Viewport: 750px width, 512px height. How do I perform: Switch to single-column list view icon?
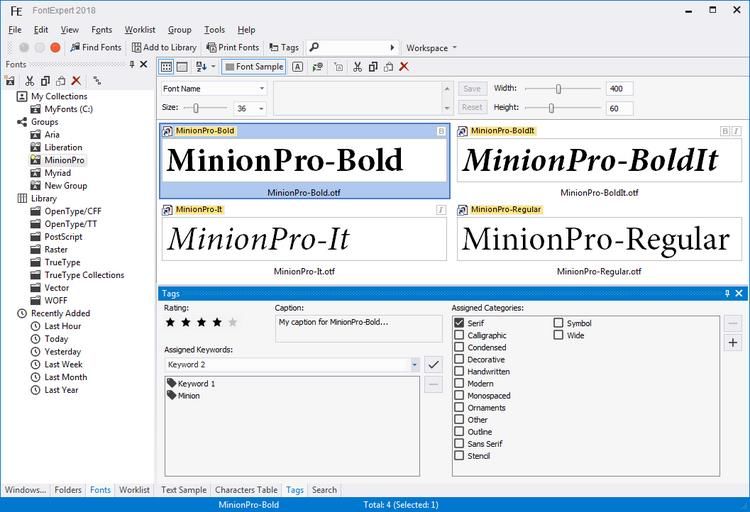click(x=182, y=67)
